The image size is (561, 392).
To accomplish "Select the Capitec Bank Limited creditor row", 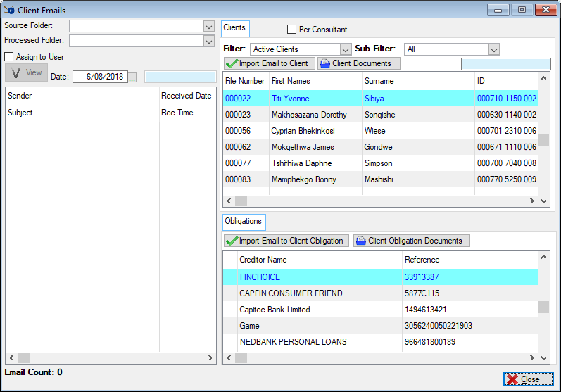I will tap(275, 310).
